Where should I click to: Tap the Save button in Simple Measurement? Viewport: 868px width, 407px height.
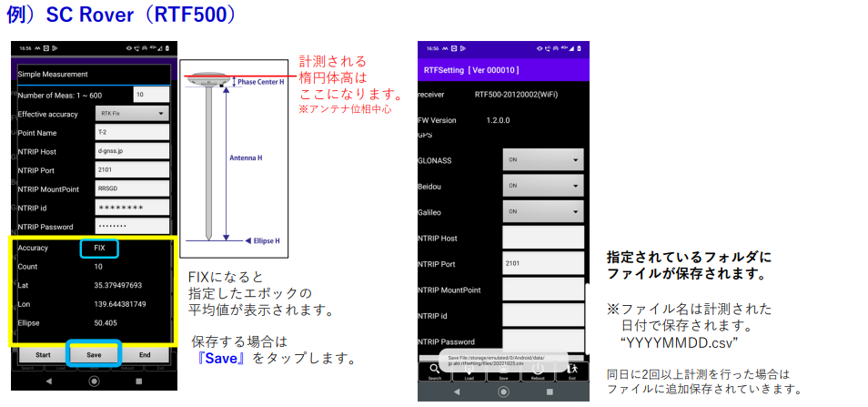coord(94,354)
